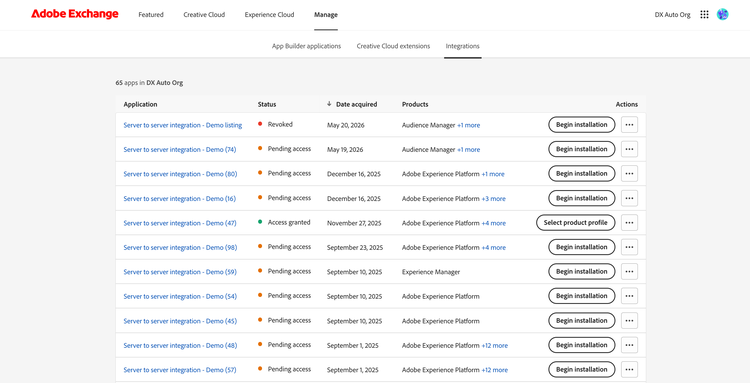Click the Experience Manager product cell
750x383 pixels.
[431, 272]
